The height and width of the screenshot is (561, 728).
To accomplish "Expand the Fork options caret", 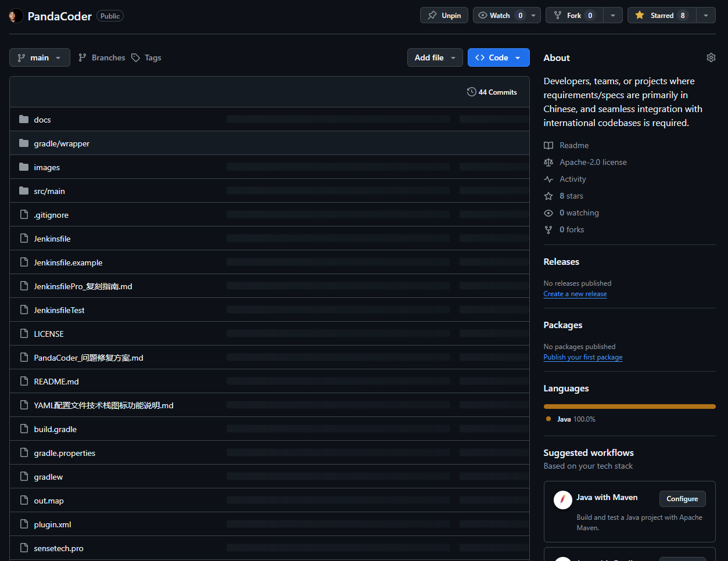I will click(x=613, y=15).
